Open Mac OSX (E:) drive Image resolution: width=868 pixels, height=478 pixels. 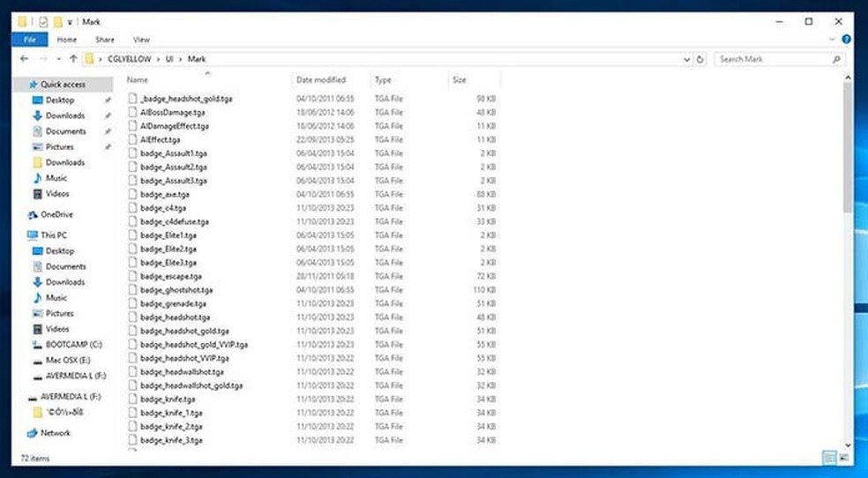tap(68, 360)
